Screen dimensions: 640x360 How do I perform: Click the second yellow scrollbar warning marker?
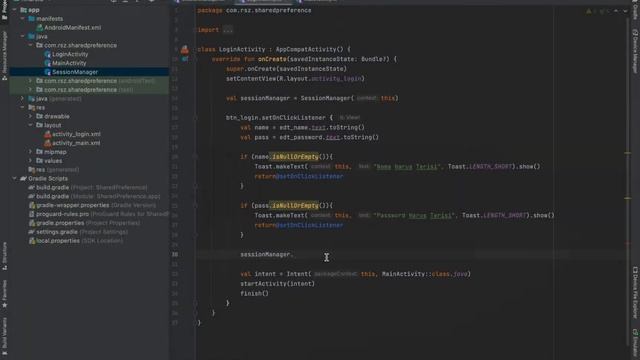[628, 198]
